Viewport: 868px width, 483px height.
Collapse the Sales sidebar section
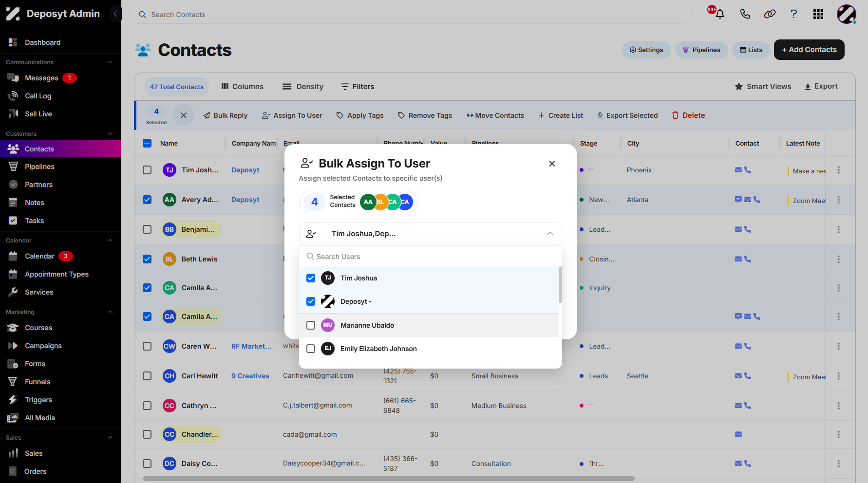pos(110,438)
